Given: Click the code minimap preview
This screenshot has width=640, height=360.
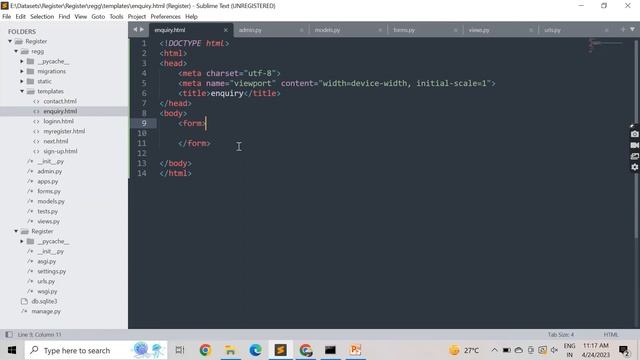Looking at the screenshot, I should pos(605,45).
